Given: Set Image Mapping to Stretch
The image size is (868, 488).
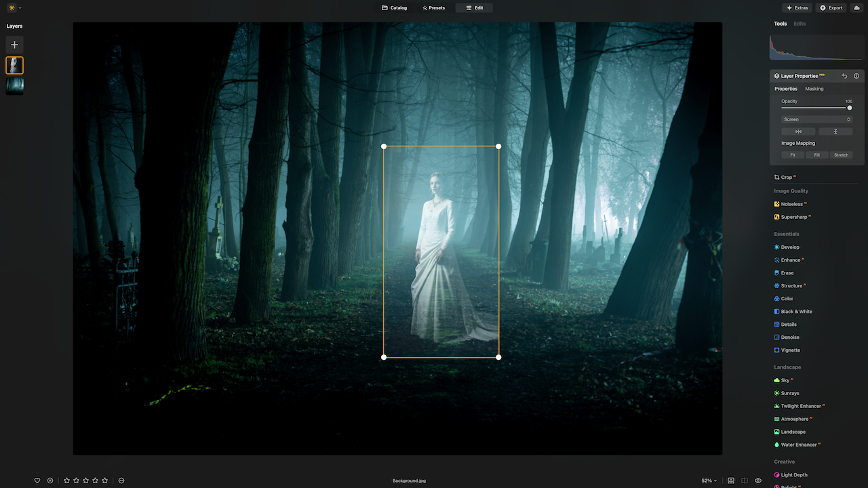Looking at the screenshot, I should (x=841, y=155).
